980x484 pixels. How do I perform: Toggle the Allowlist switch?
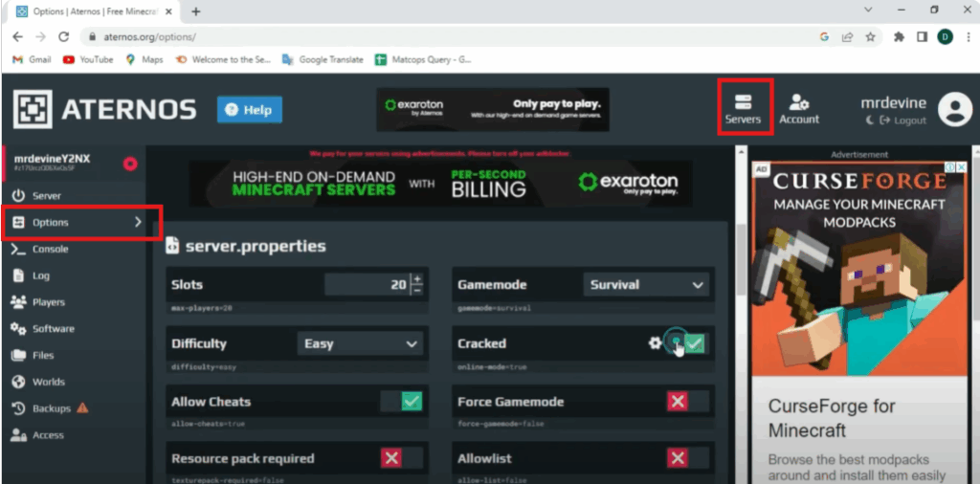[687, 458]
